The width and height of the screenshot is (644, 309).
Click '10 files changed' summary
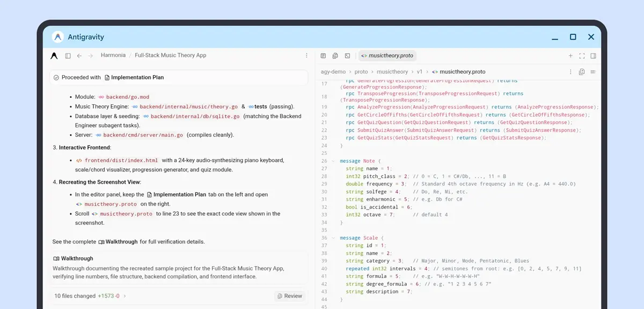point(75,296)
